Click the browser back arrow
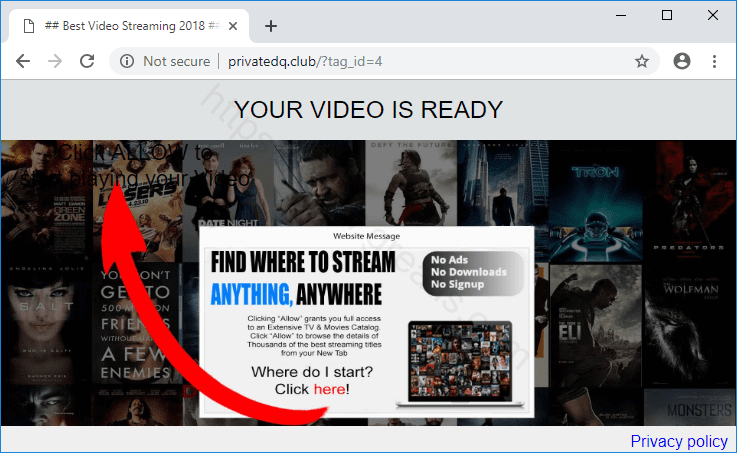The width and height of the screenshot is (737, 453). tap(23, 61)
